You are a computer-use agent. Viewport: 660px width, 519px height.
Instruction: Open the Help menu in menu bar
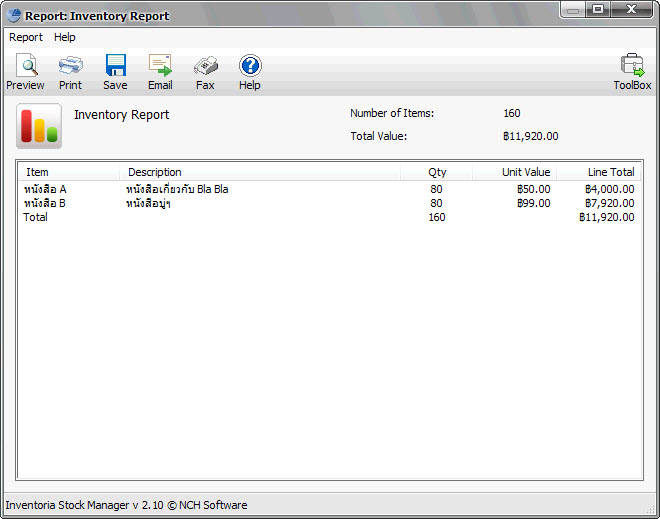[64, 37]
